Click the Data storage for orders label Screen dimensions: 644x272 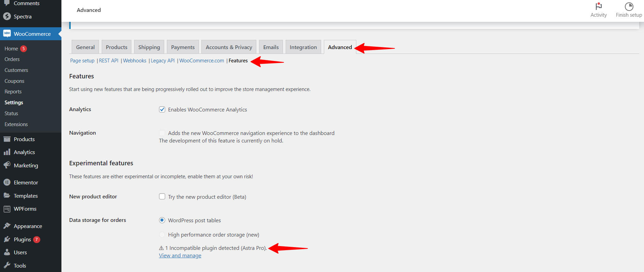[98, 220]
